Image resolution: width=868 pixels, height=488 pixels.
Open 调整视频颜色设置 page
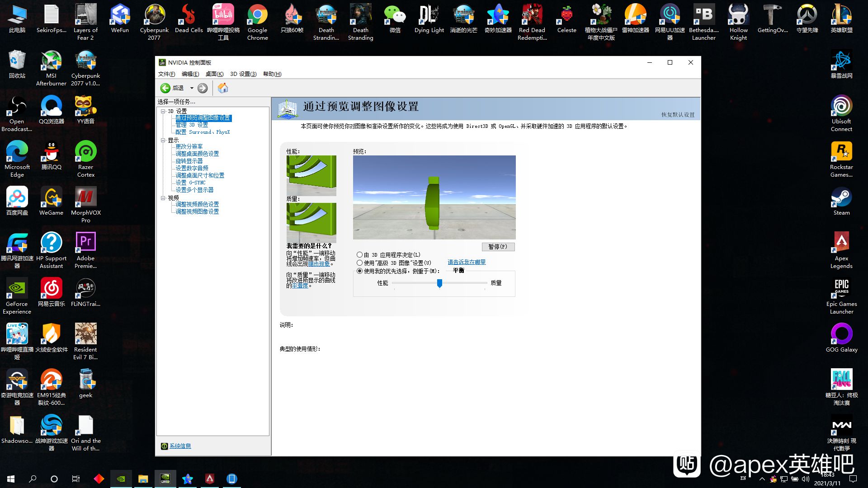point(197,205)
